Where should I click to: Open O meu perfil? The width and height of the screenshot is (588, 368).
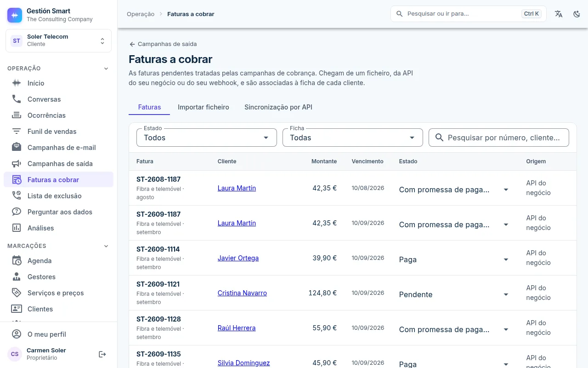point(58,334)
